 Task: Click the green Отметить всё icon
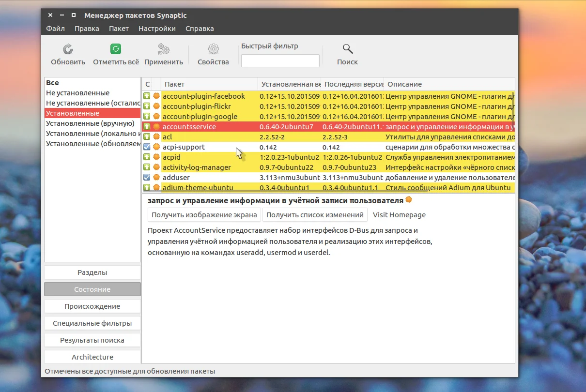coord(116,49)
